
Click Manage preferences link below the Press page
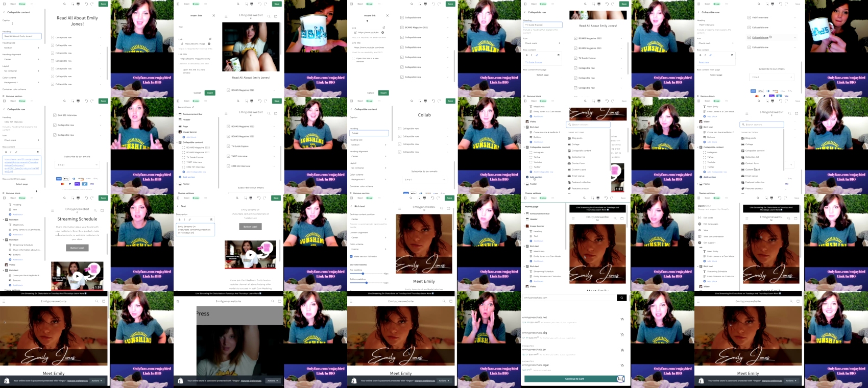click(x=251, y=381)
